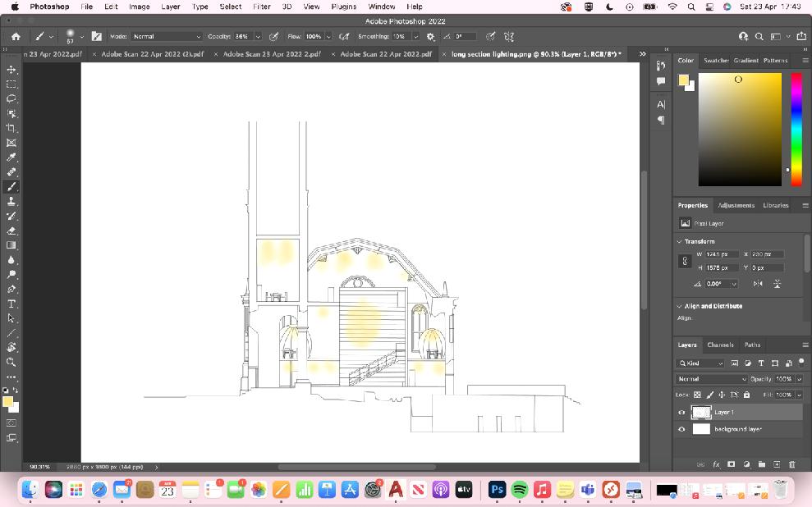Choose the Zoom tool in toolbar
The width and height of the screenshot is (812, 507).
tap(11, 362)
